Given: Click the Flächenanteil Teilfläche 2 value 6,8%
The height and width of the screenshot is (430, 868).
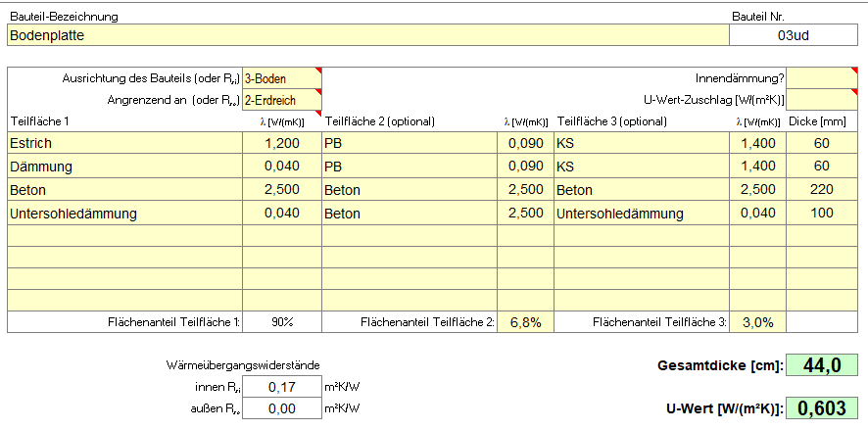Looking at the screenshot, I should 526,321.
